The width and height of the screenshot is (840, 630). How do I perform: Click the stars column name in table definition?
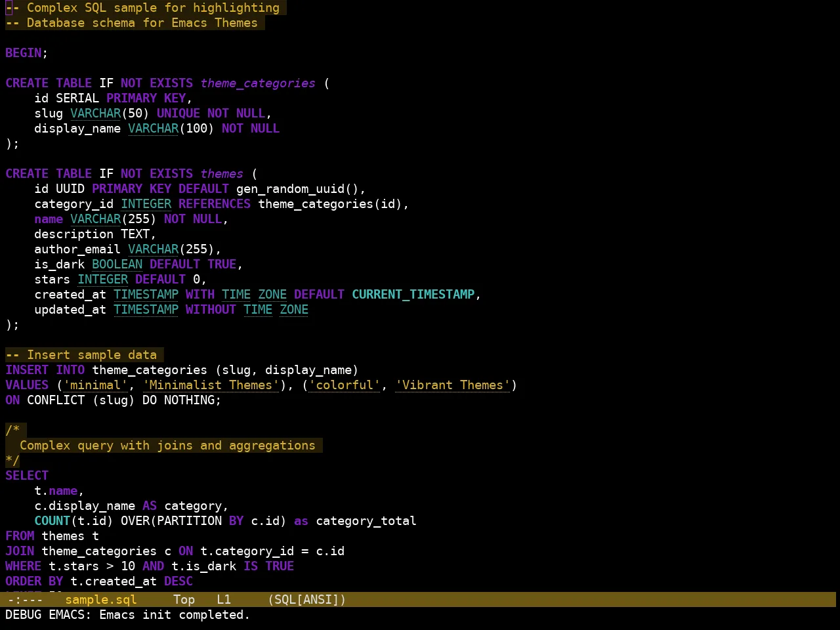[52, 279]
